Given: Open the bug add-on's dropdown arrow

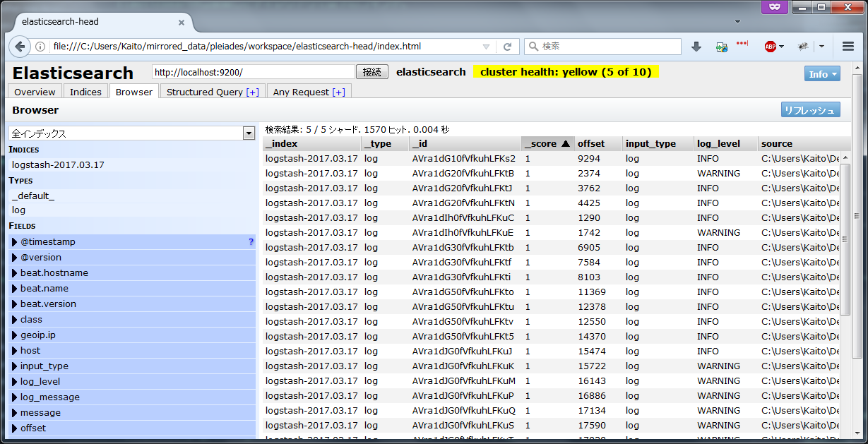Looking at the screenshot, I should (821, 47).
